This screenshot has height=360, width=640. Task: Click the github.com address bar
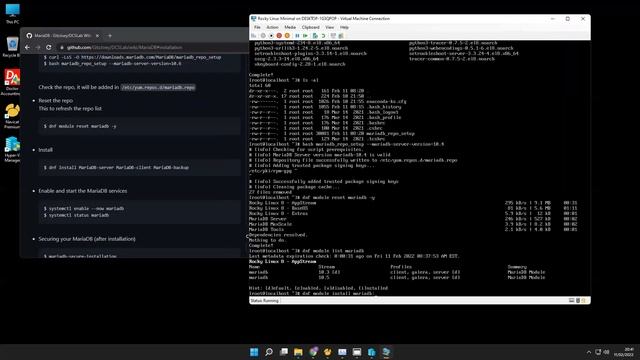[x=153, y=47]
